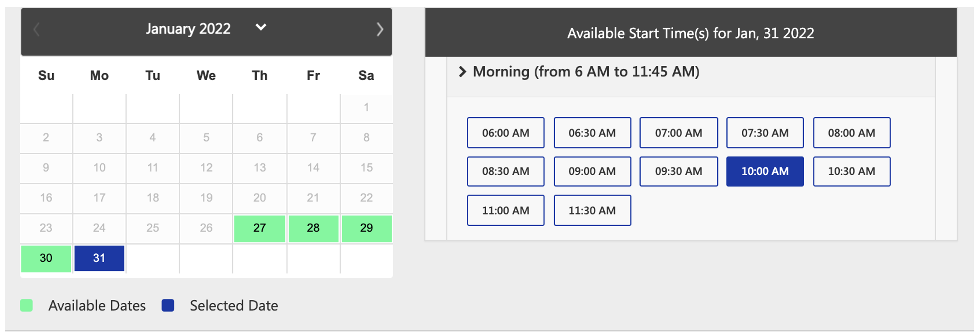
Task: Open the January 2022 month dropdown
Action: tap(261, 28)
